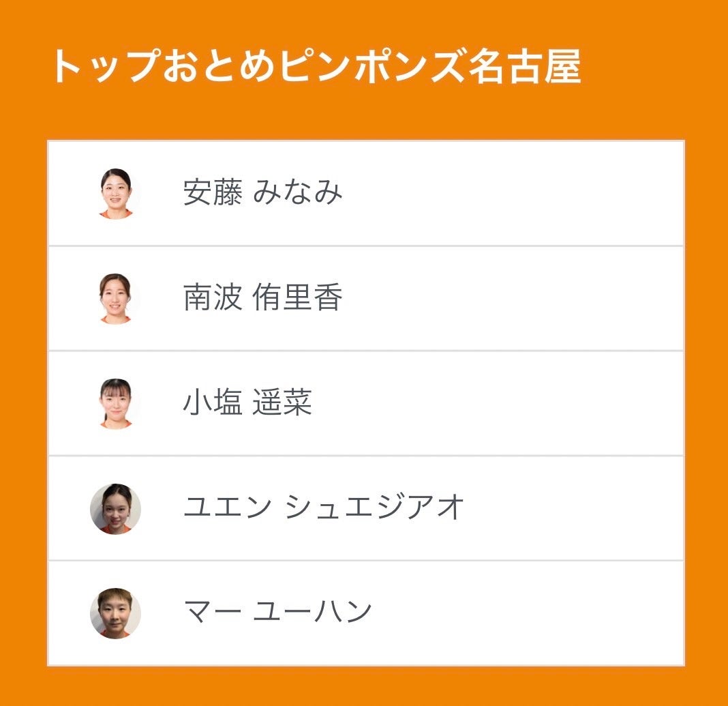
Task: Select the surname 南波 text
Action: point(213,298)
